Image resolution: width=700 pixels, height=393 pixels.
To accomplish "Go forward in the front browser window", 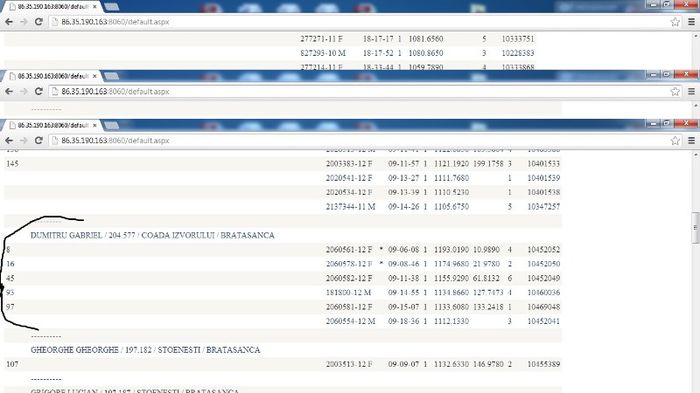I will (23, 141).
